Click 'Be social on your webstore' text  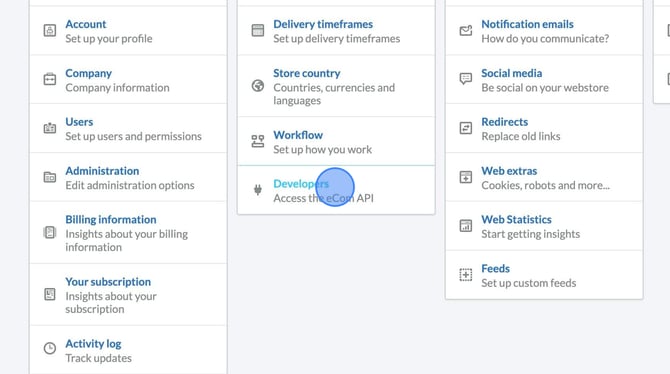point(545,88)
